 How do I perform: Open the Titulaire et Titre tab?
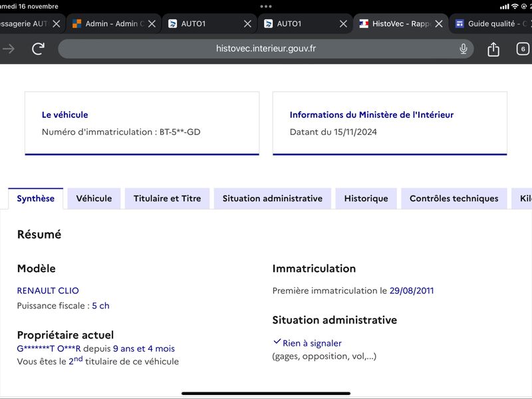click(168, 198)
